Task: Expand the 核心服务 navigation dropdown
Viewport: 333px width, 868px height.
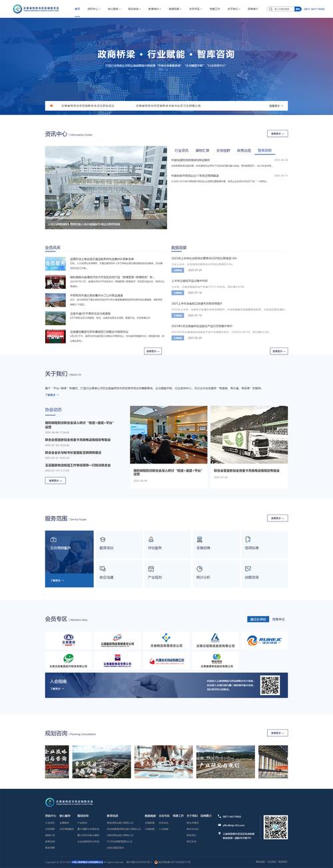Action: tap(114, 9)
